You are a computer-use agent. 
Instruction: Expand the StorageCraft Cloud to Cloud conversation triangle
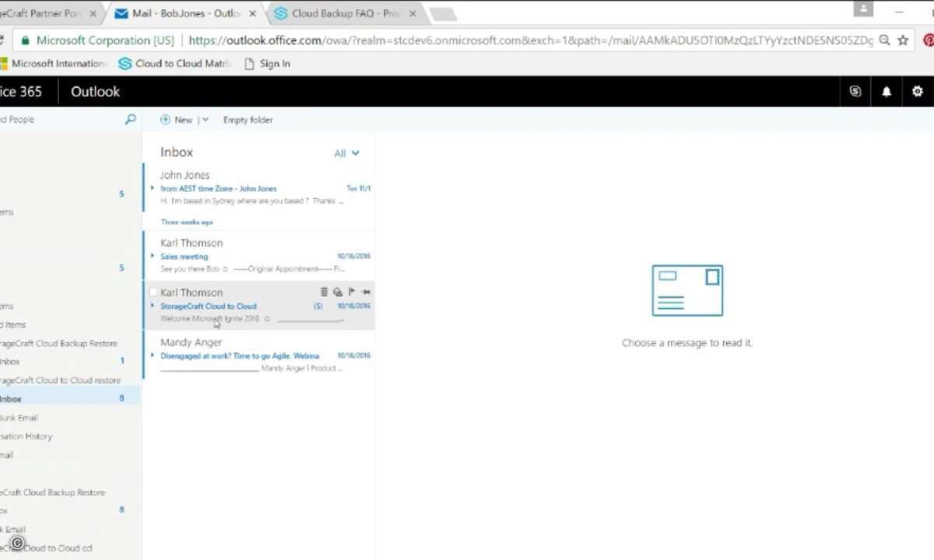153,306
